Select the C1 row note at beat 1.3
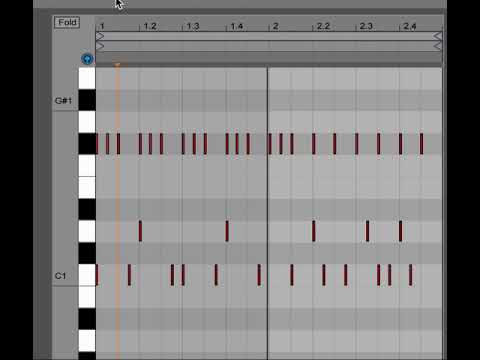Screen dimensions: 480x360 pyautogui.click(x=183, y=275)
